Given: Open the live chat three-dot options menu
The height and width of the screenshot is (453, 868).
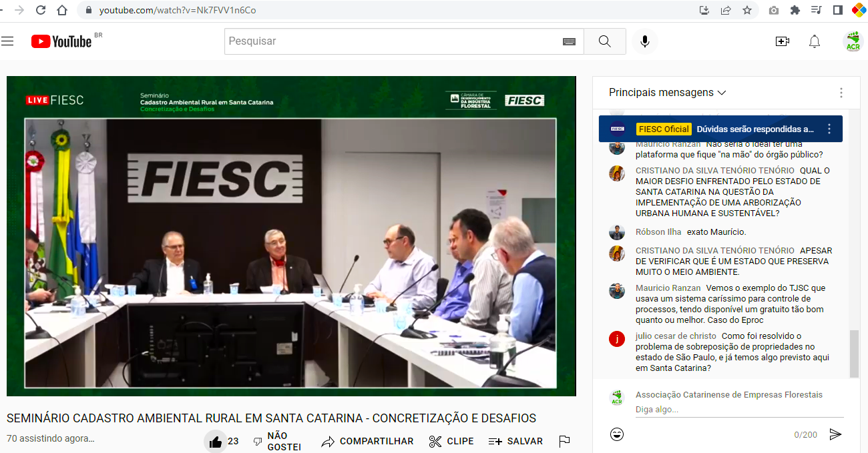Looking at the screenshot, I should pos(841,93).
